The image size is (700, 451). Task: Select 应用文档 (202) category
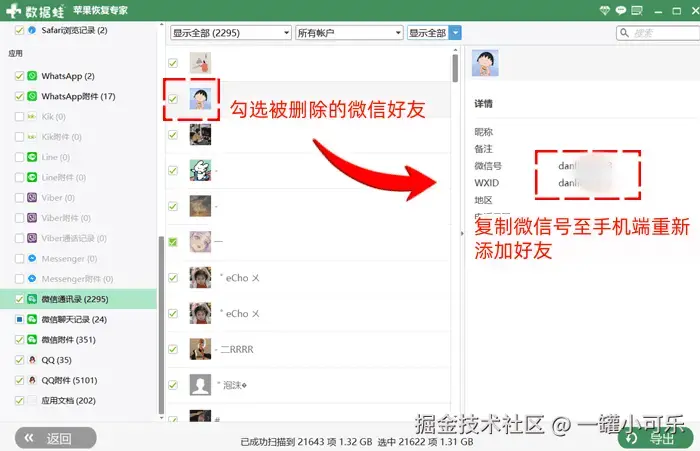pyautogui.click(x=68, y=401)
